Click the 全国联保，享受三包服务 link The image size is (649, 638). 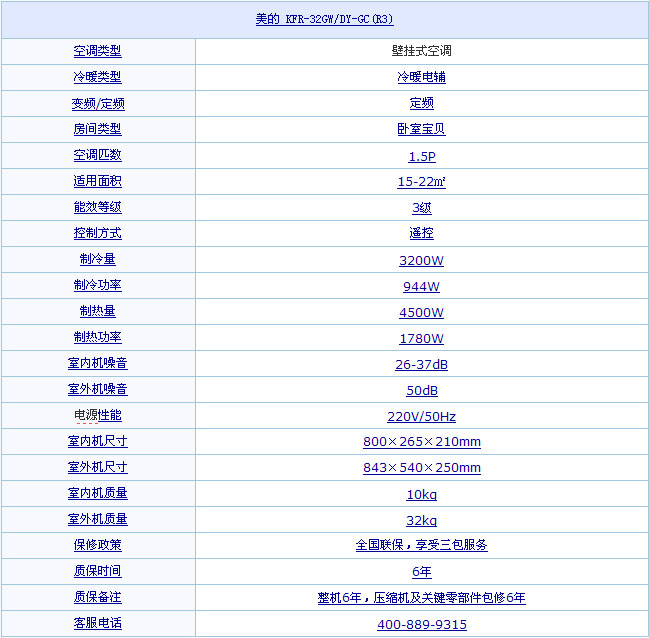click(x=421, y=545)
